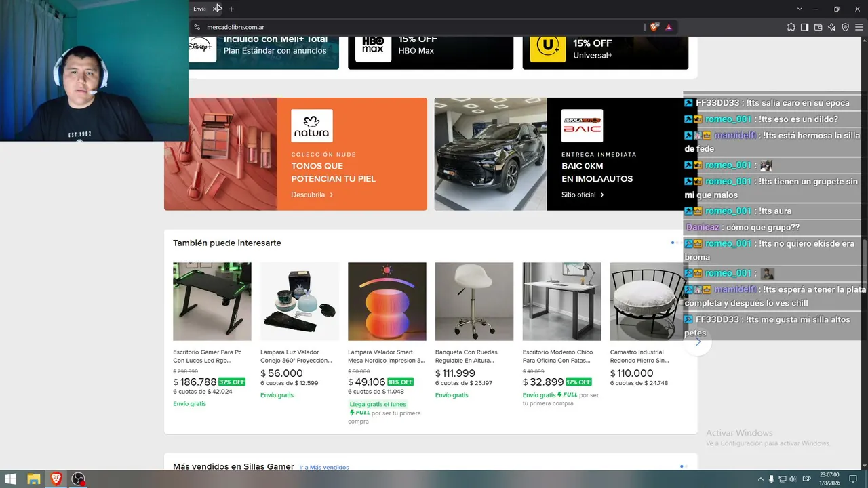Open the ESP input language indicator

point(807,479)
